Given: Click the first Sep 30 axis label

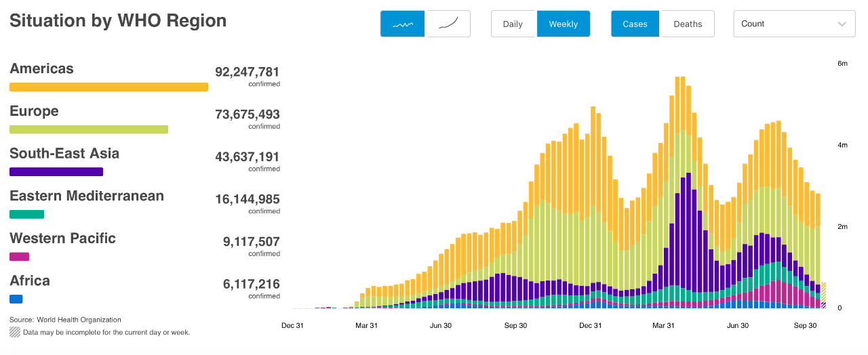Looking at the screenshot, I should 515,325.
